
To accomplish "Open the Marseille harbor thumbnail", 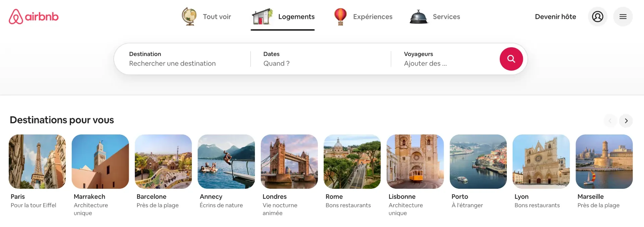I will click(x=604, y=162).
